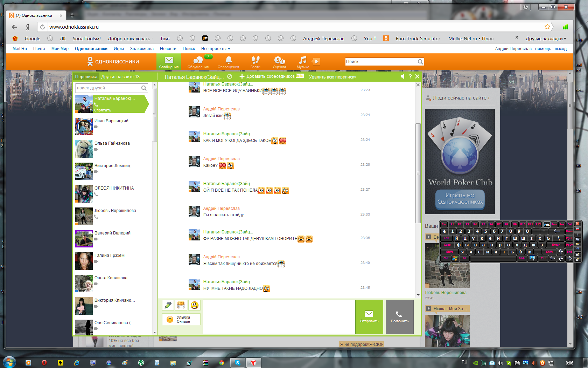The height and width of the screenshot is (368, 588).
Task: Open Мой Мир link
Action: (60, 49)
